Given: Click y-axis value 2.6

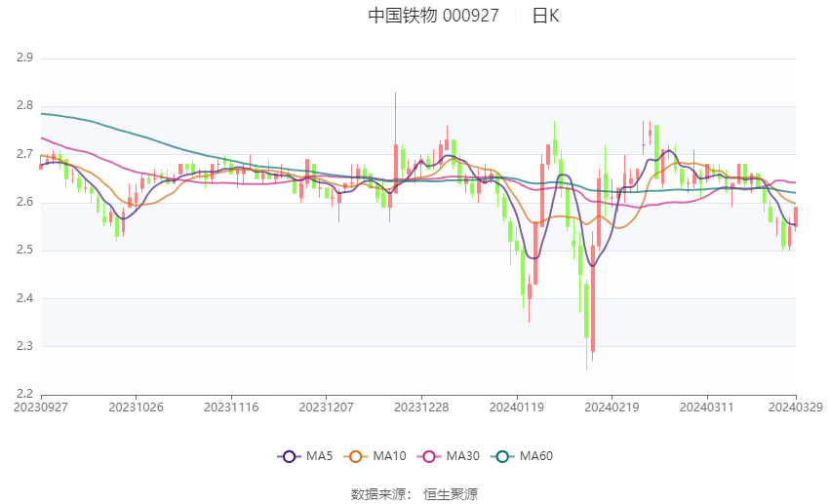Looking at the screenshot, I should pyautogui.click(x=24, y=202).
